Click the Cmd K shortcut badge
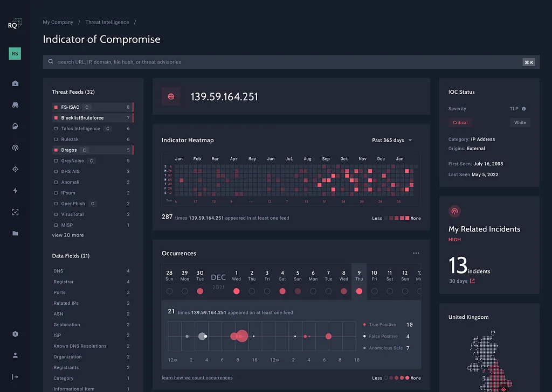The width and height of the screenshot is (552, 392). tap(529, 62)
